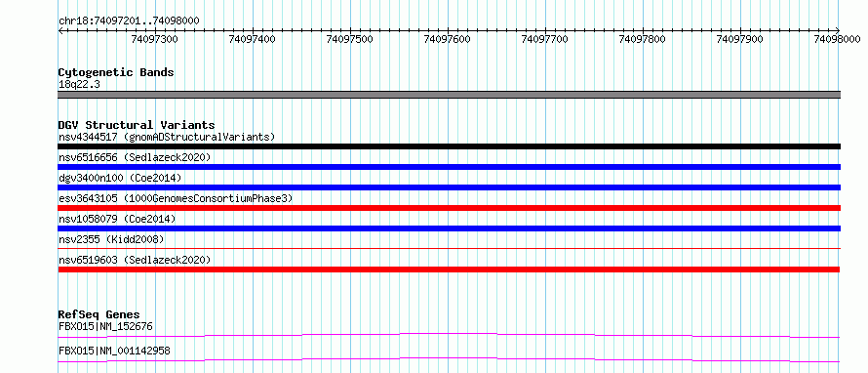Viewport: 868px width, 373px height.
Task: Click the 74097700 ruler tick label
Action: coord(545,39)
